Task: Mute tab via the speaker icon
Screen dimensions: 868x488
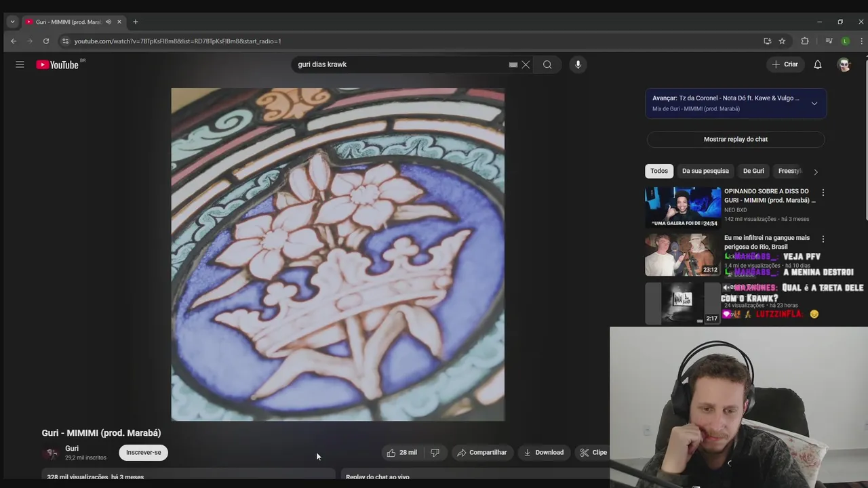Action: click(108, 22)
